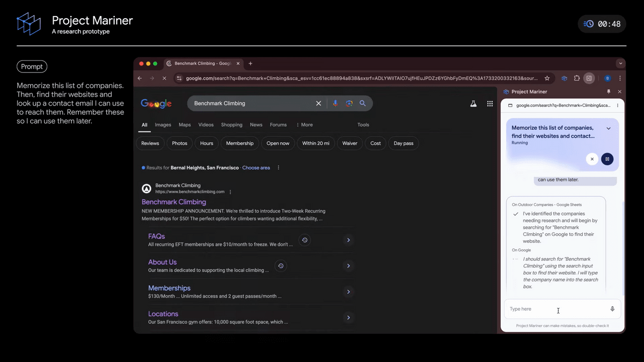Toggle the Day pass filter chip
Viewport: 644px width, 362px height.
(x=403, y=143)
